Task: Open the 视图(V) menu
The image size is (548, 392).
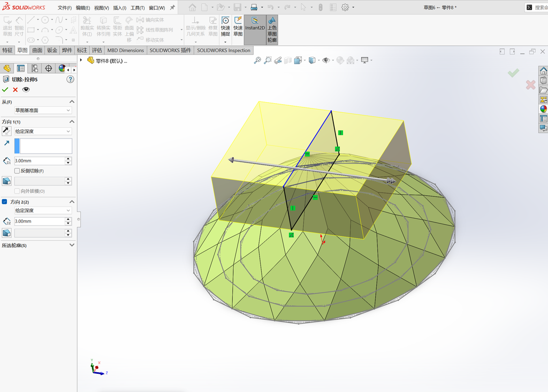Action: tap(101, 7)
